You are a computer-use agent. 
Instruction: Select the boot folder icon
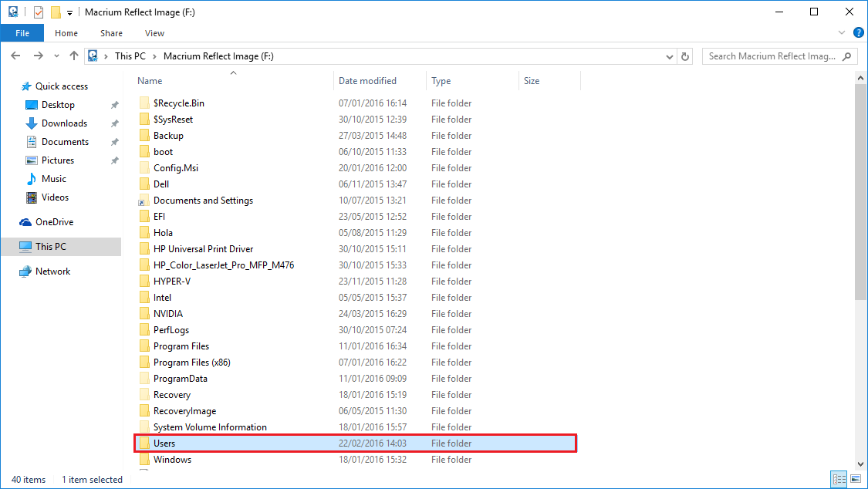pos(144,152)
